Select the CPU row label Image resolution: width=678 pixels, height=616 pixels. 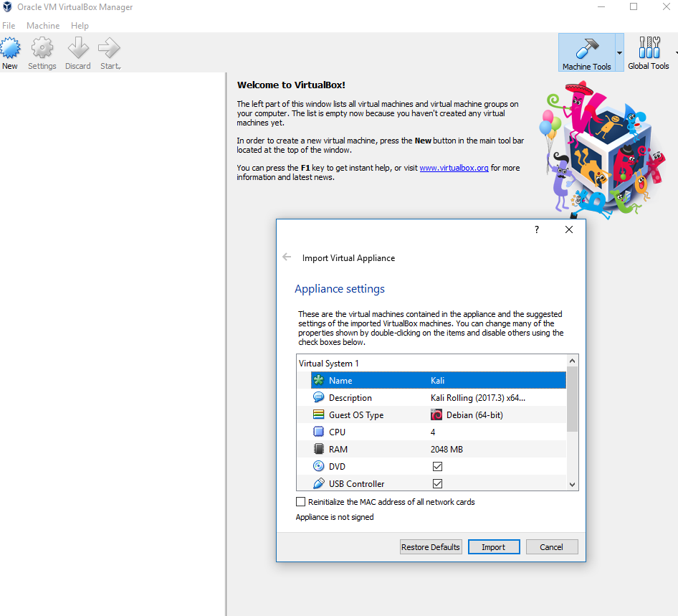pyautogui.click(x=337, y=432)
